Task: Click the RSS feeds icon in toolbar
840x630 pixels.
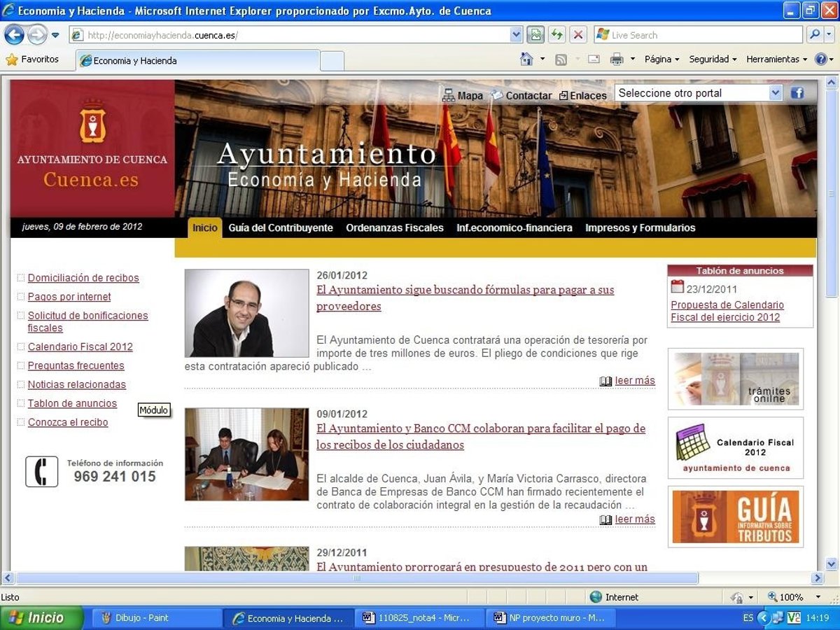Action: point(561,59)
